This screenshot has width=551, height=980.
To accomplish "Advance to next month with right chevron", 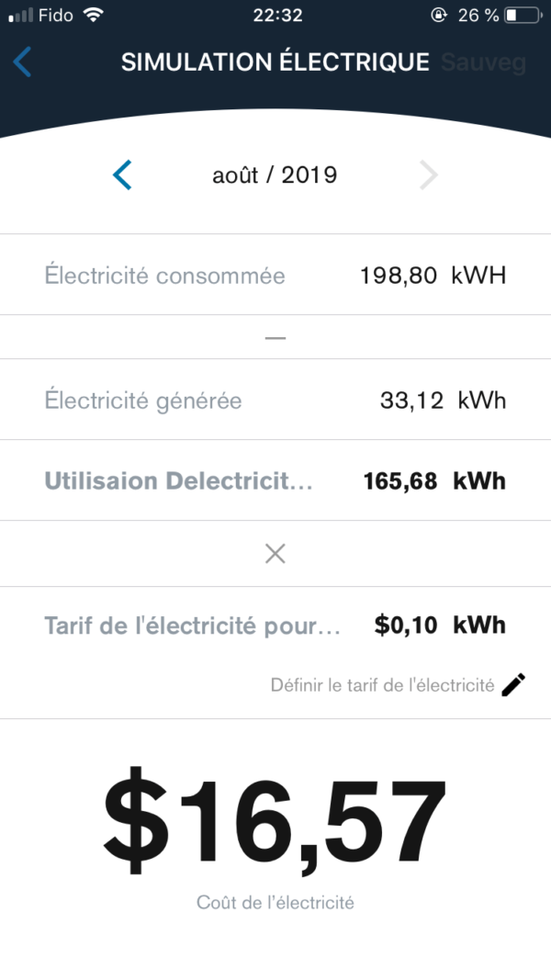I will [x=429, y=175].
